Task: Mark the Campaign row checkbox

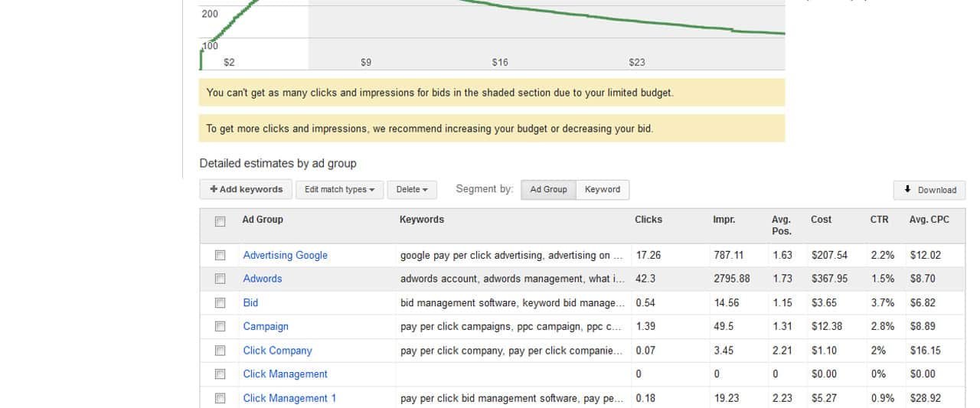Action: (220, 326)
